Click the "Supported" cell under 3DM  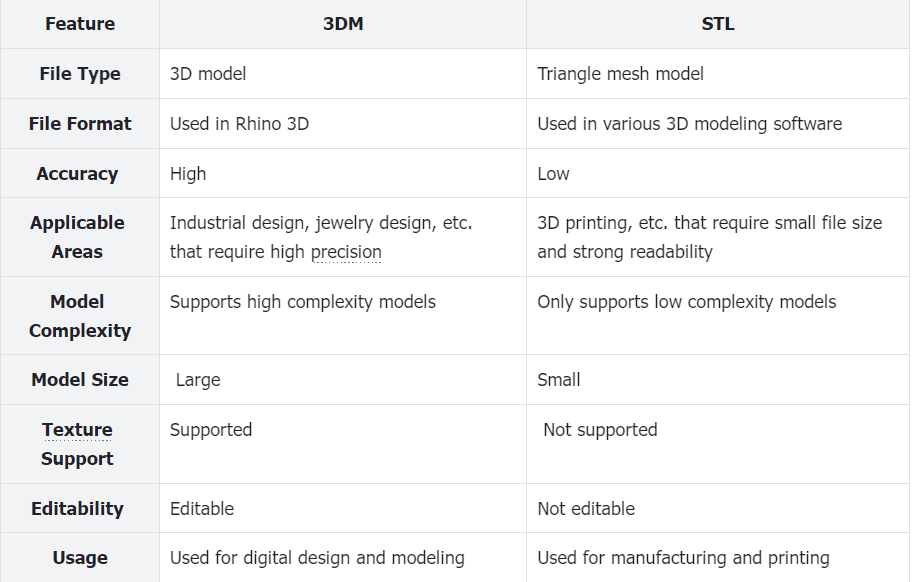343,444
